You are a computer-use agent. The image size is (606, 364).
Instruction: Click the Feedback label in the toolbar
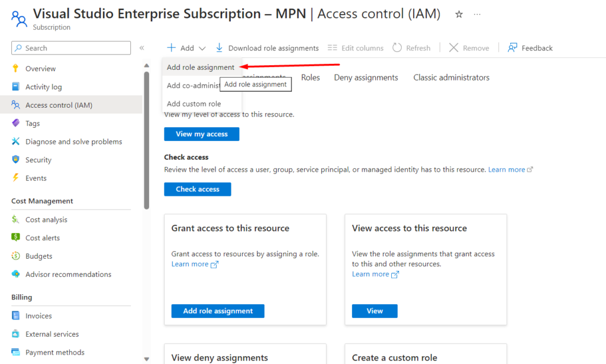point(537,48)
